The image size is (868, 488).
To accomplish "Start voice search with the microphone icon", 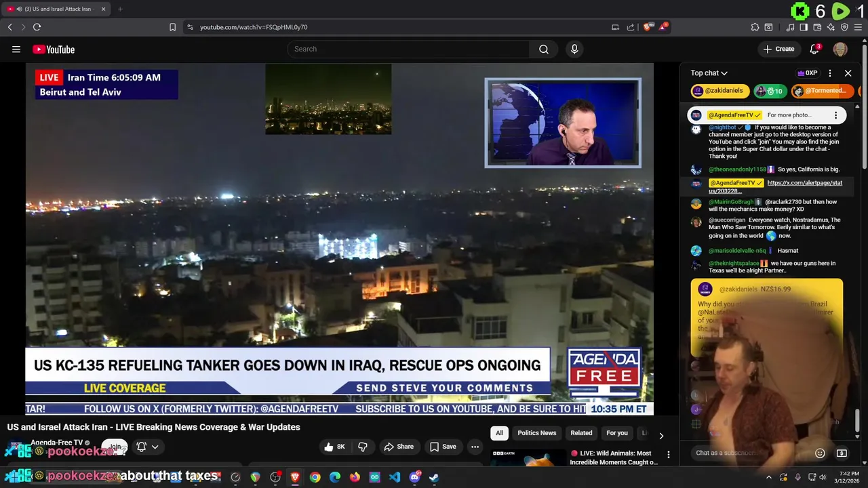I will coord(574,49).
